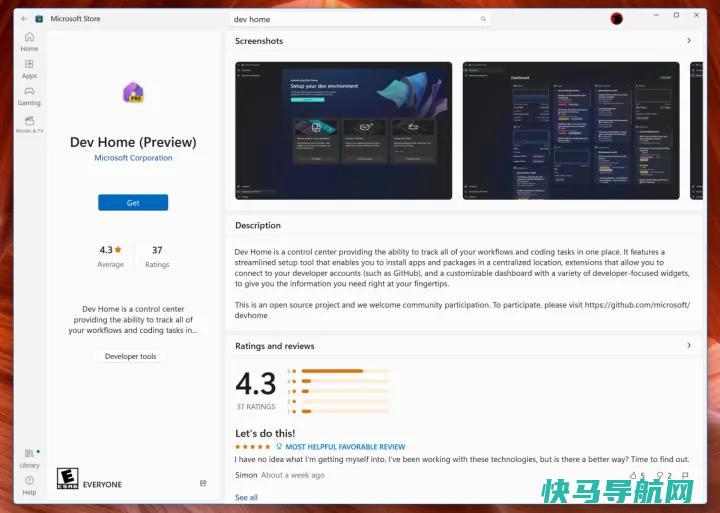Click the ESRB Everyone rating badge
This screenshot has height=513, width=720.
[x=68, y=479]
